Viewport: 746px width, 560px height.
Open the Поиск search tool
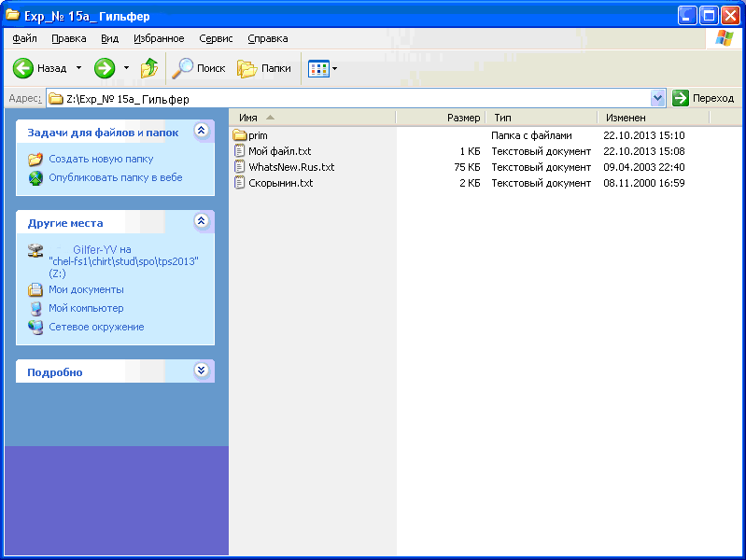click(198, 68)
